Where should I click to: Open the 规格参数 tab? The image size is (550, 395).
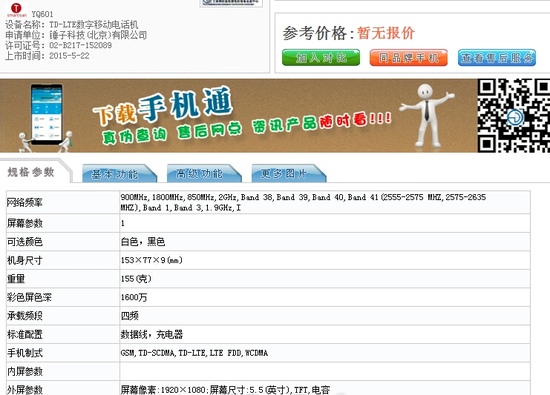coord(31,172)
